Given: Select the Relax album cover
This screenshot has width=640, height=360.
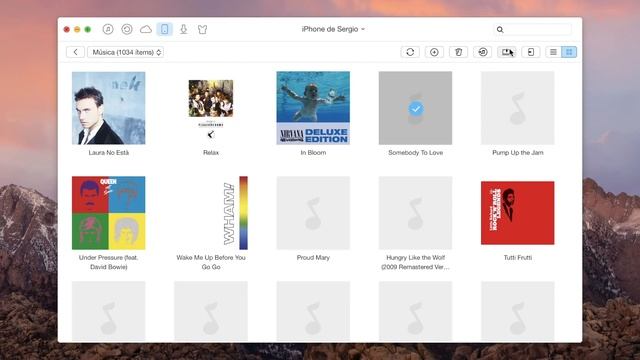Looking at the screenshot, I should [x=211, y=108].
